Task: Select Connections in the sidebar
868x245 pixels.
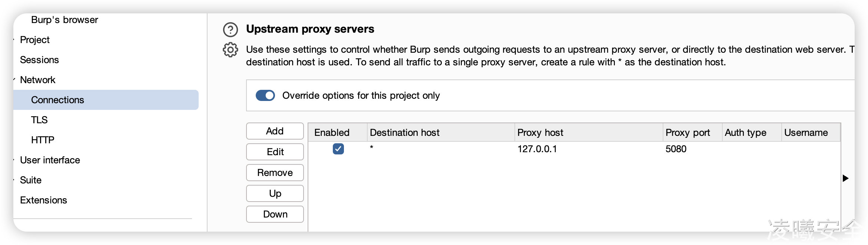Action: point(57,100)
